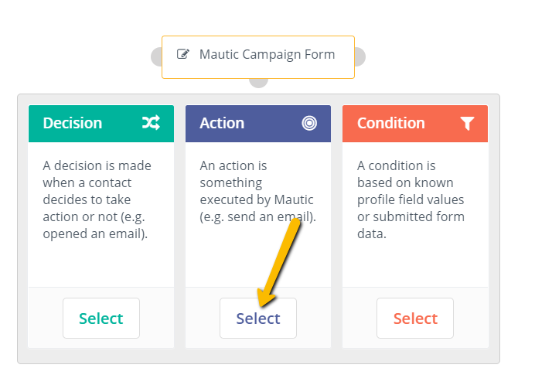
Task: Click the Decision header title
Action: [73, 123]
